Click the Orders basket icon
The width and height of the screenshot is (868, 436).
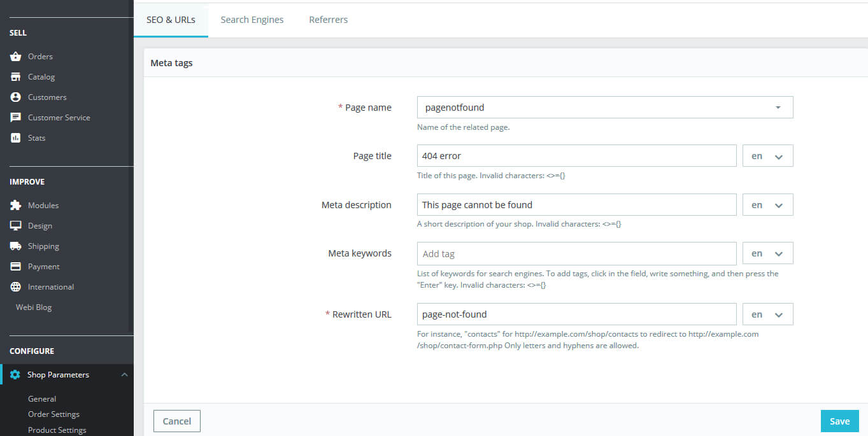(x=16, y=57)
